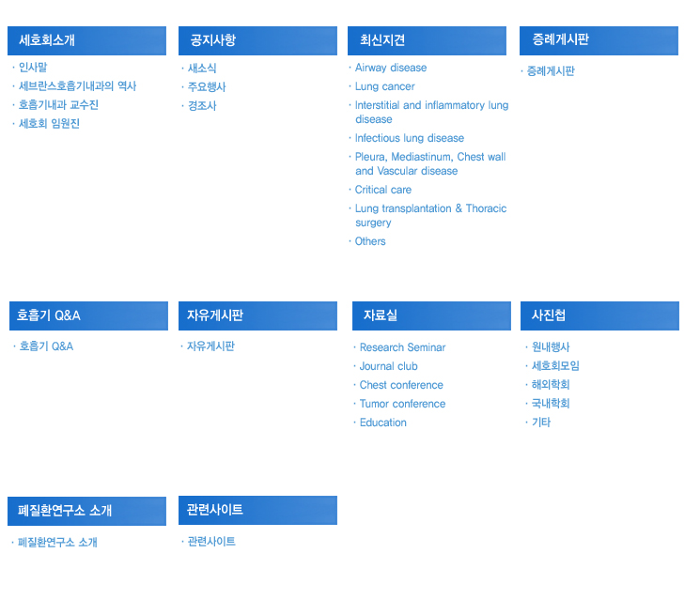Open 호흡기내과 교수진 link
Screen dimensions: 700x615
click(x=58, y=105)
